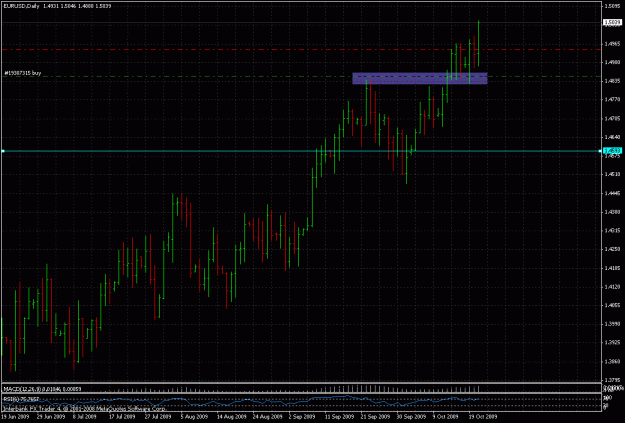
Task: Click the 1.3990 price scale label
Action: point(612,324)
